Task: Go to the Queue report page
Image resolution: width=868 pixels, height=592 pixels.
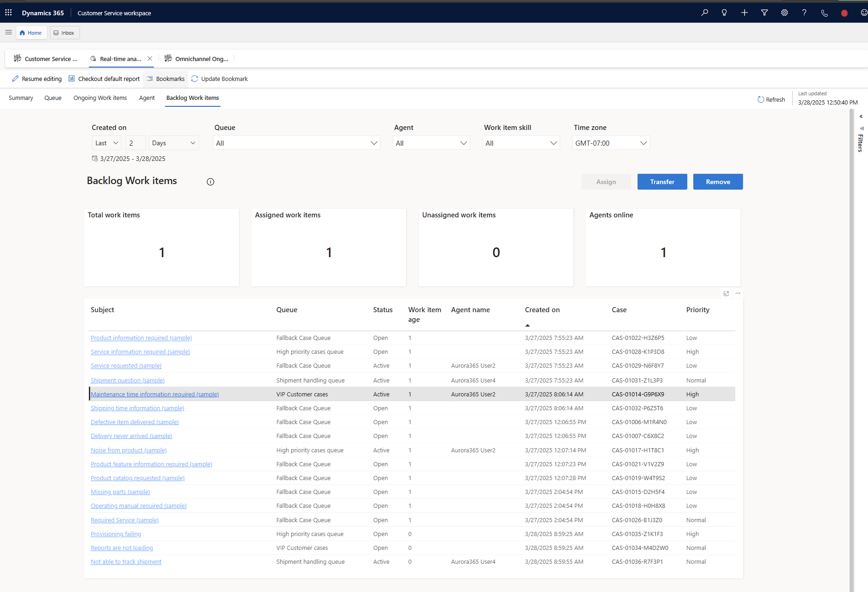Action: point(53,98)
